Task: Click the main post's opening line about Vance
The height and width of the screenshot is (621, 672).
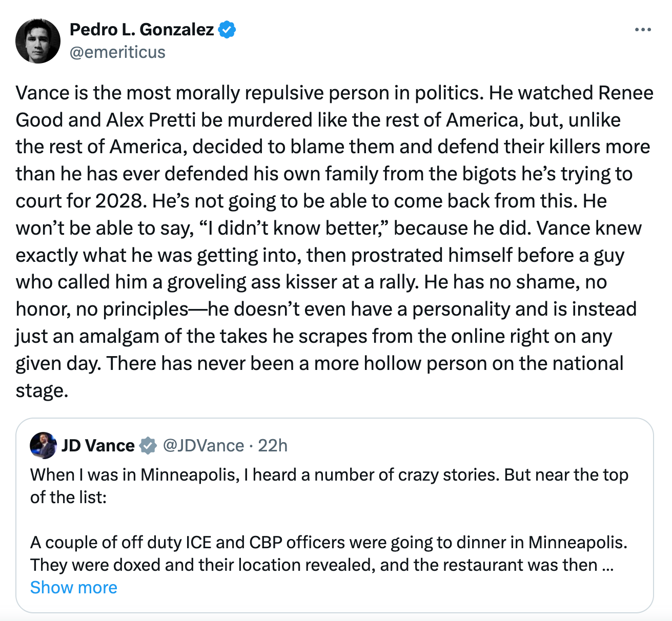Action: (249, 93)
